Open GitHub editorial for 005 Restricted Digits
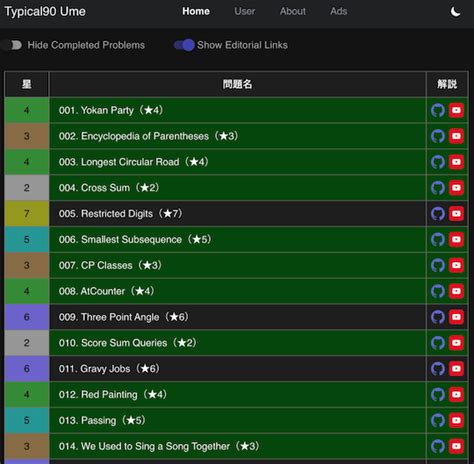474x464 pixels. [x=438, y=214]
